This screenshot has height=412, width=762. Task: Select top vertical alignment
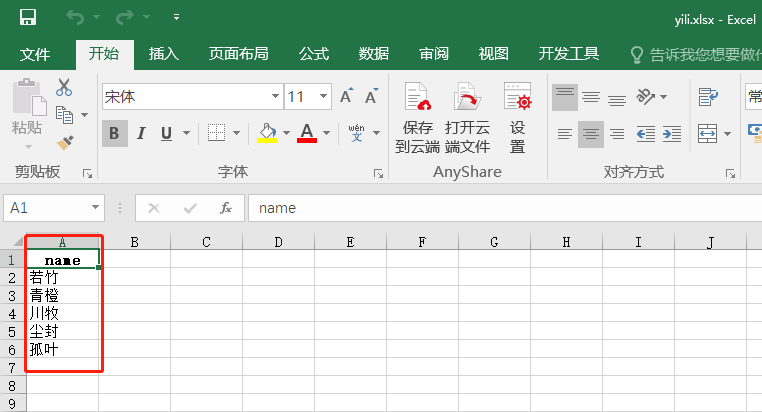[565, 97]
